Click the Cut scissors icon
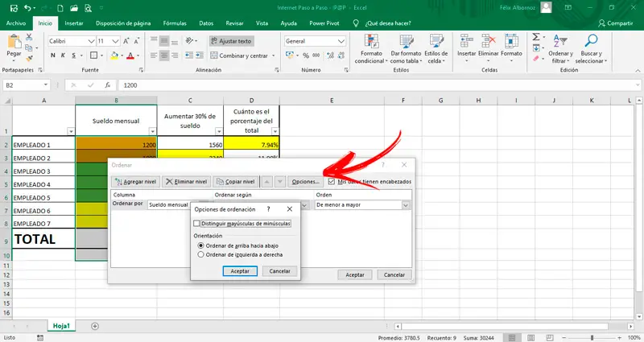Screen dimensions: 644x342 tap(29, 37)
